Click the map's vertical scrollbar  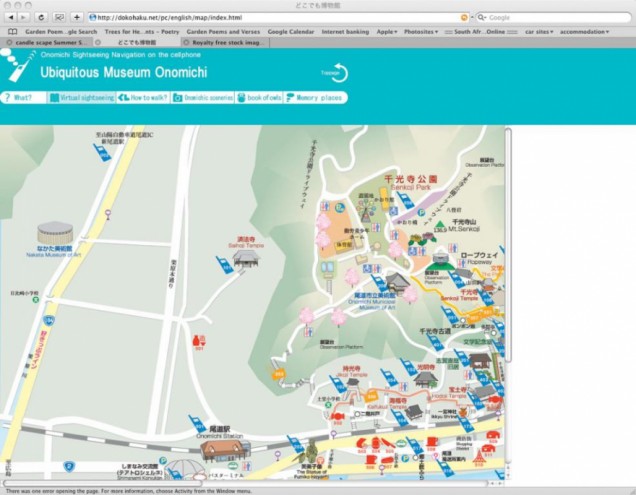[x=509, y=250]
